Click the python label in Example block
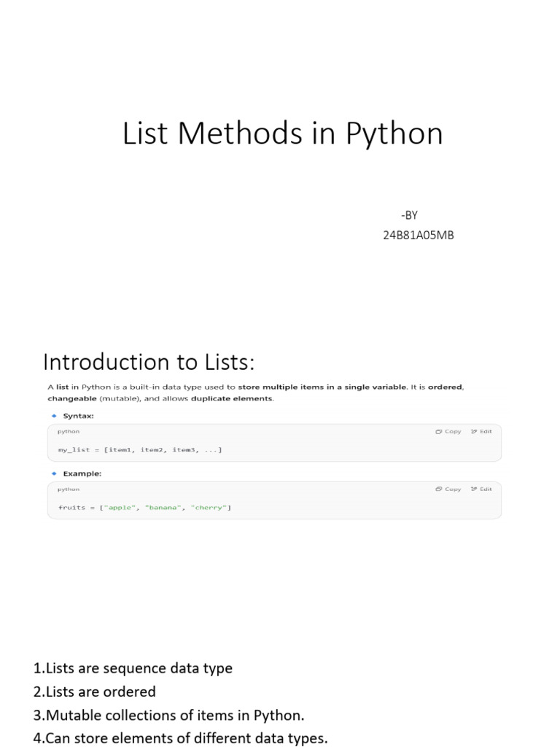Image resolution: width=560 pixels, height=747 pixels. (x=69, y=489)
